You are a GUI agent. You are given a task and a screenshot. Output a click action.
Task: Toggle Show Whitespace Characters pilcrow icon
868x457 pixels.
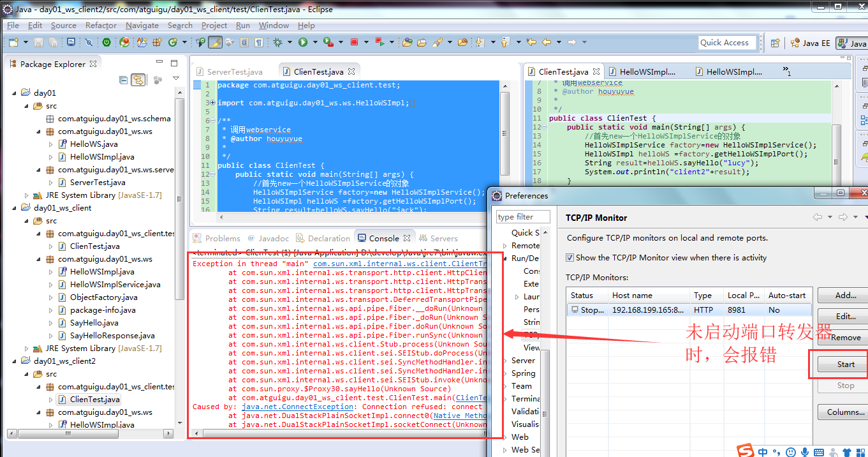259,42
